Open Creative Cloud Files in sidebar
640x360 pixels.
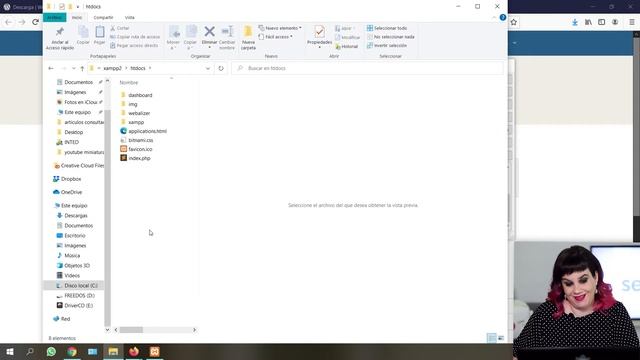click(x=79, y=166)
